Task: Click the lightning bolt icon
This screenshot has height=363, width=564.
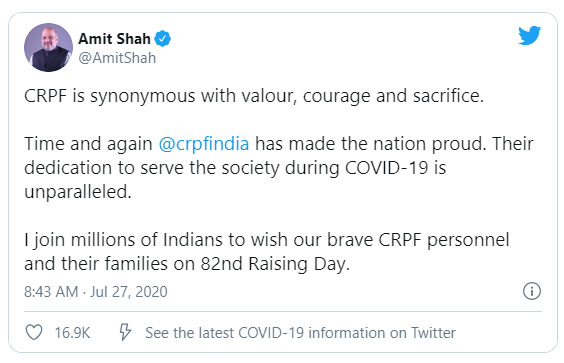Action: tap(125, 332)
